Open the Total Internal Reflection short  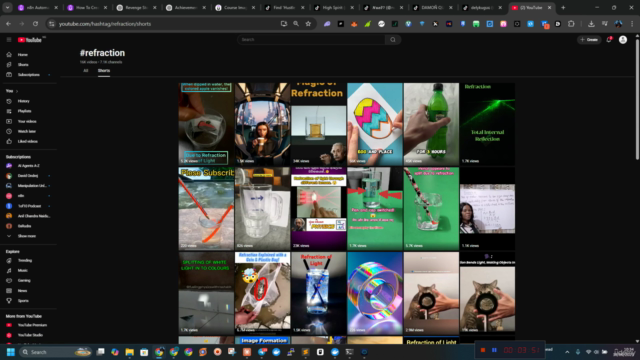[x=487, y=124]
